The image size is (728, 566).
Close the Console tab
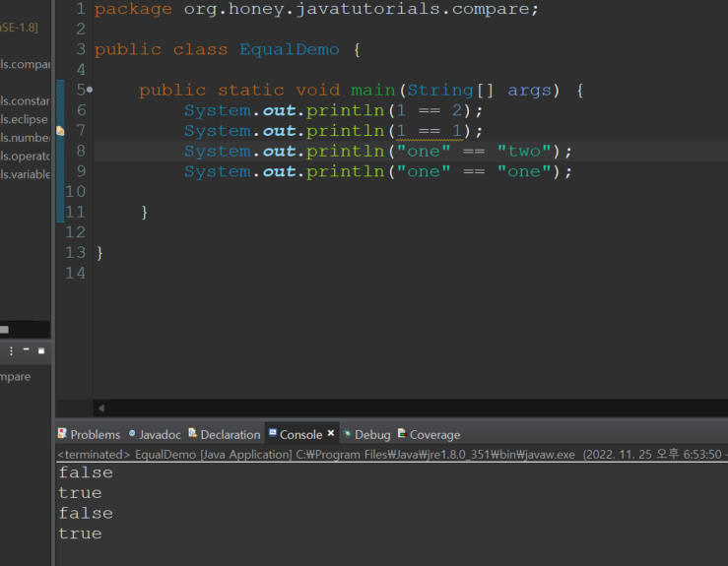coord(331,433)
